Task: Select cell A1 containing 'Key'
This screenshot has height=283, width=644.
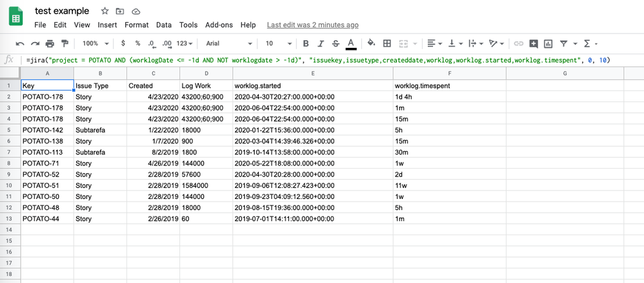Action: pos(47,85)
